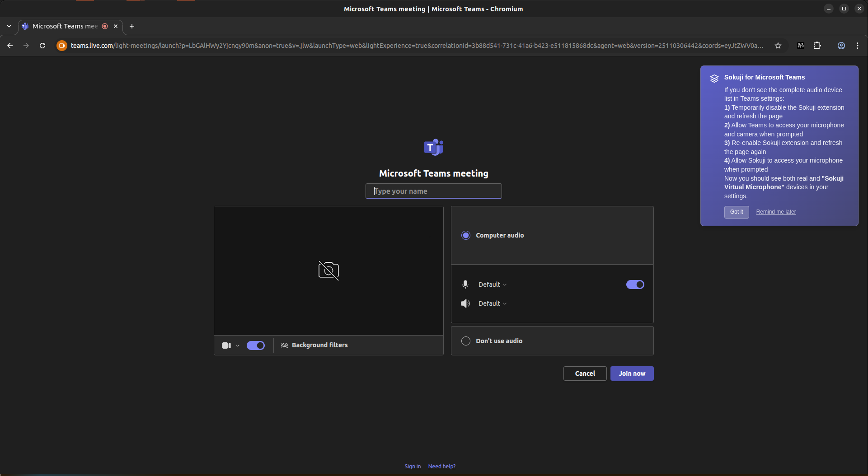
Task: Click the Need help? link
Action: pyautogui.click(x=441, y=467)
